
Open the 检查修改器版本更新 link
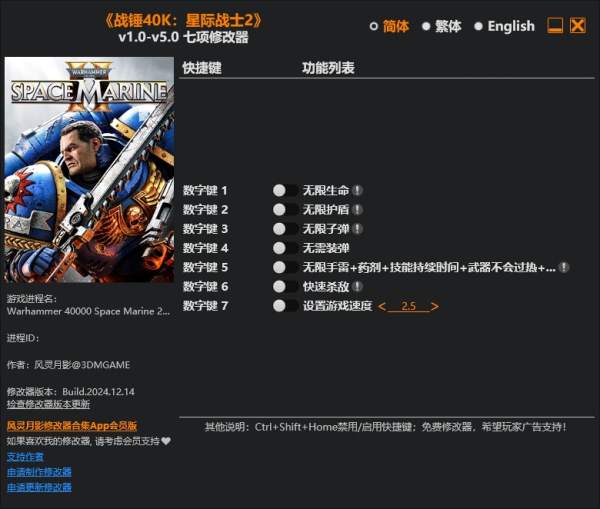(48, 404)
